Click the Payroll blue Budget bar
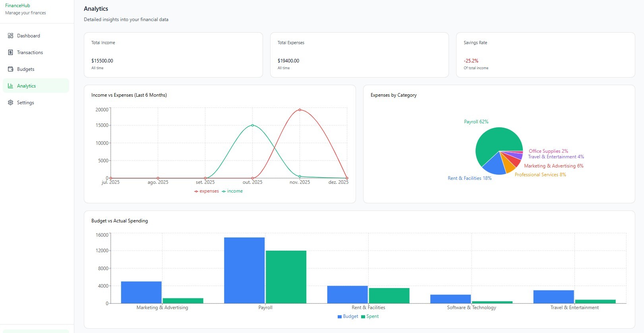Screen dimensions: 644x333 [244, 271]
